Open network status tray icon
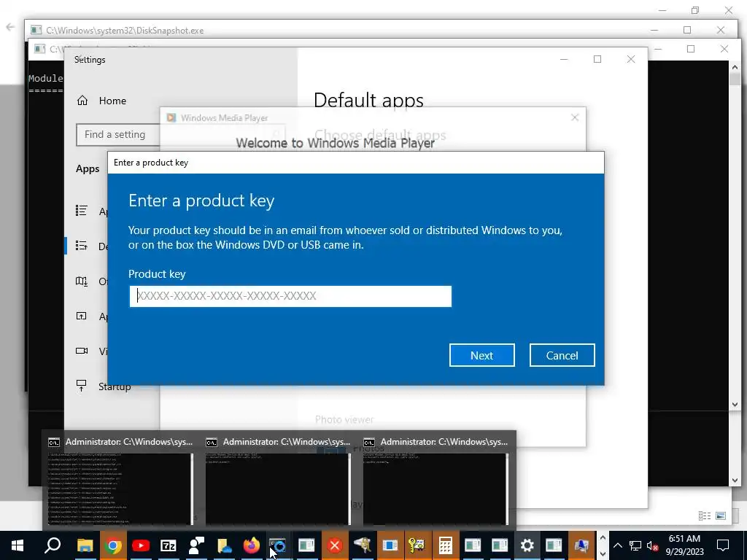The width and height of the screenshot is (747, 560). click(x=635, y=545)
